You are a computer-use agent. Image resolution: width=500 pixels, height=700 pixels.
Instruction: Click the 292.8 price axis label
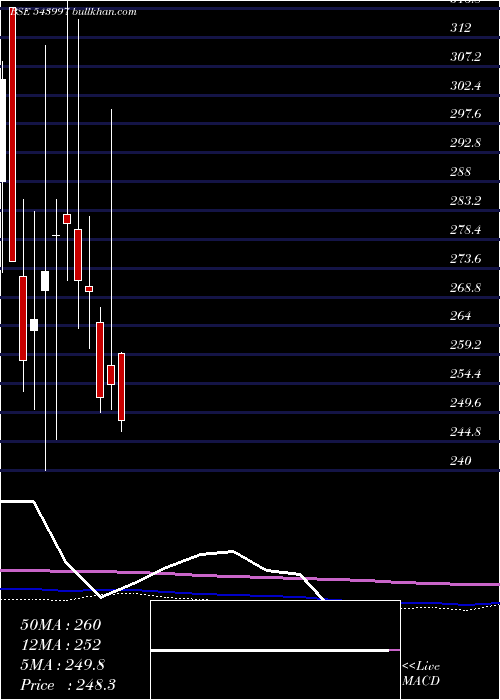(x=466, y=143)
